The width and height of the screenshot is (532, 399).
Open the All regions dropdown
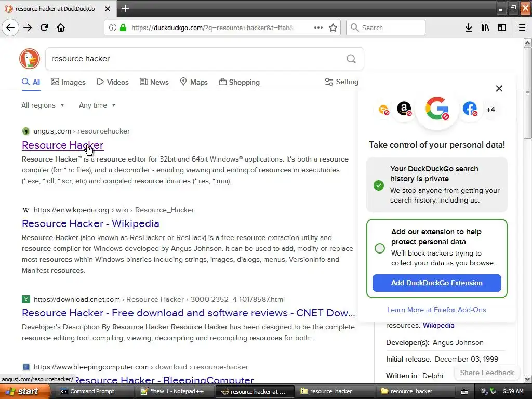pos(43,105)
